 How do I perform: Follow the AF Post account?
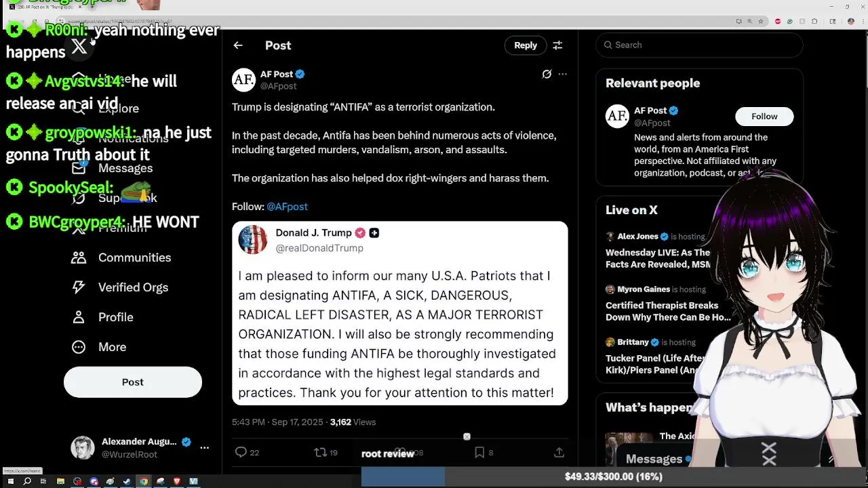click(764, 117)
